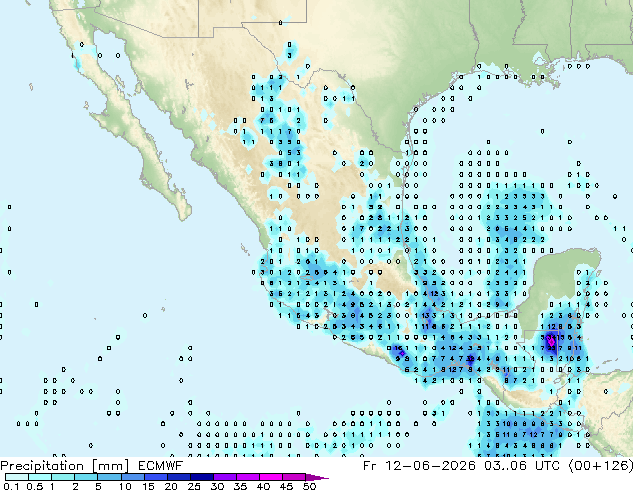
Task: Click the legend value "40"
Action: click(263, 486)
